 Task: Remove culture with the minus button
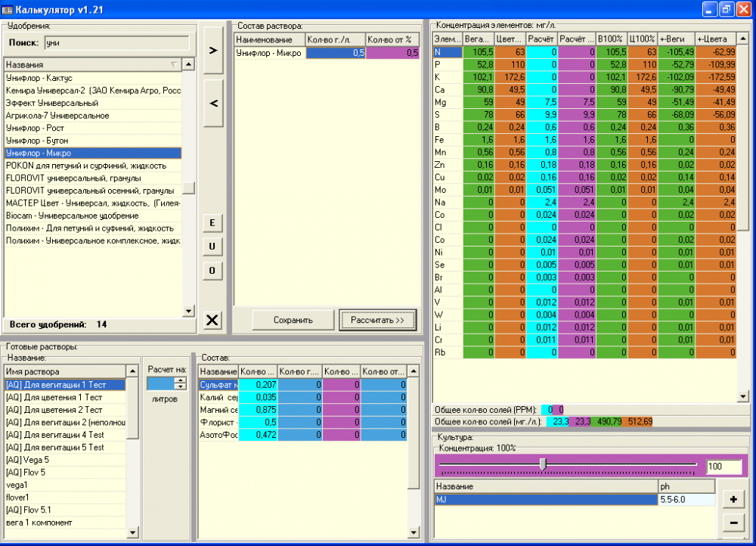[733, 523]
